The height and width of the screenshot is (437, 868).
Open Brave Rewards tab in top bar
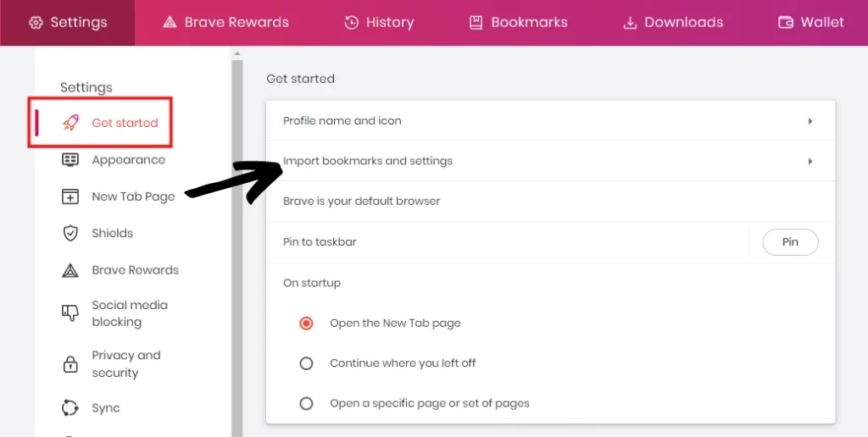pos(225,23)
